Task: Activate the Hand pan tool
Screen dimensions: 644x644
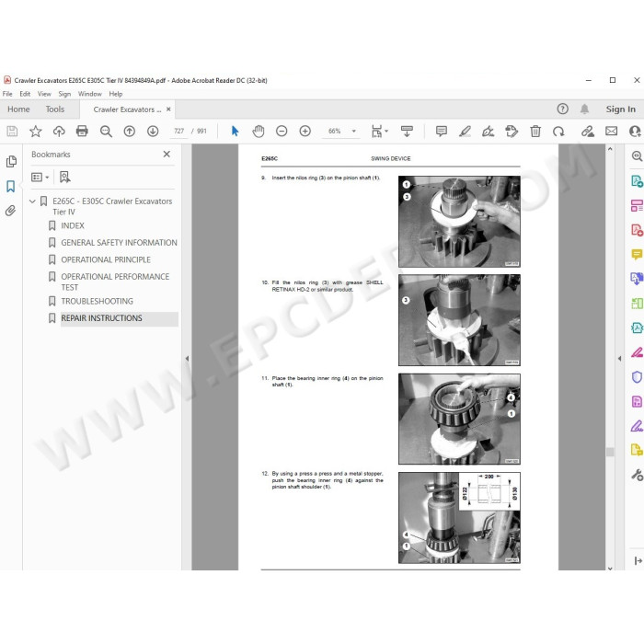Action: click(259, 132)
